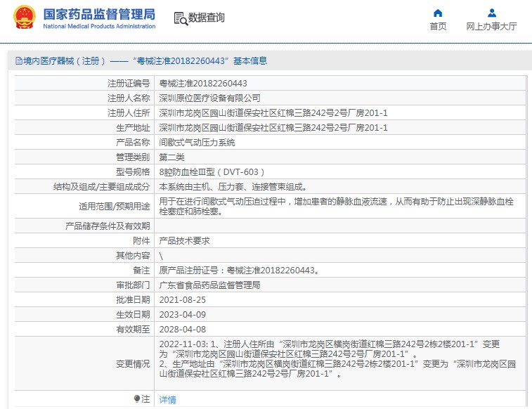The height and width of the screenshot is (409, 532).
Task: Select attachment 产品技术要求
Action: [x=184, y=241]
